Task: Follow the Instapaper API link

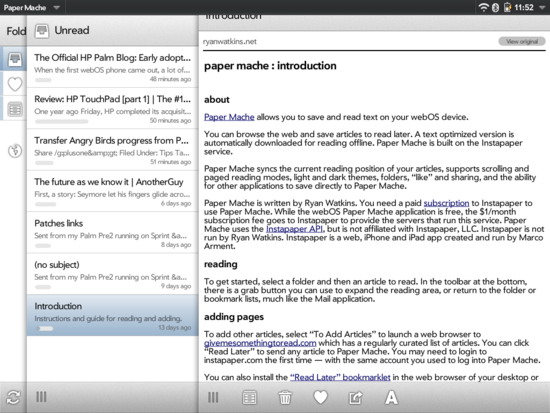Action: (x=294, y=229)
